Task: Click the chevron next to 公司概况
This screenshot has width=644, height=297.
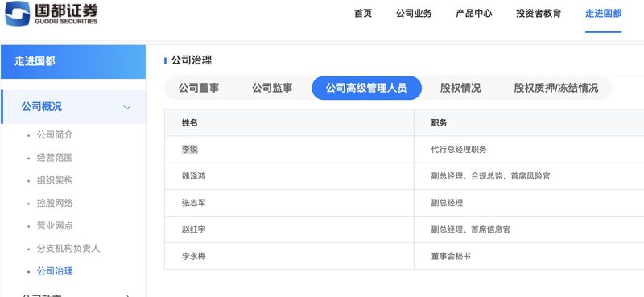Action: coord(127,108)
